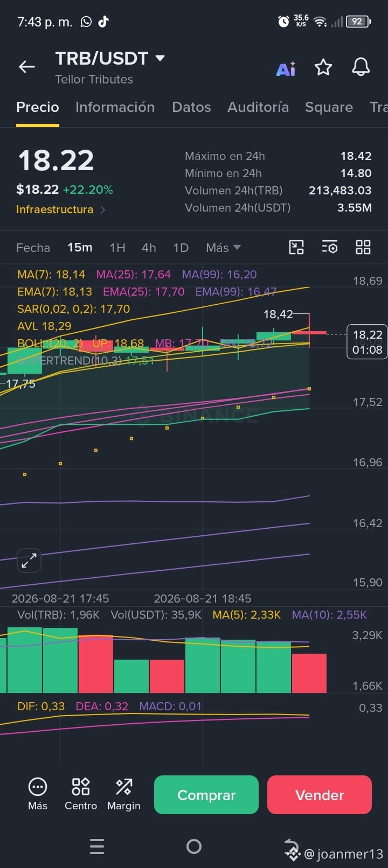This screenshot has height=868, width=388.
Task: Tap the AVL 18,29 label
Action: 44,326
